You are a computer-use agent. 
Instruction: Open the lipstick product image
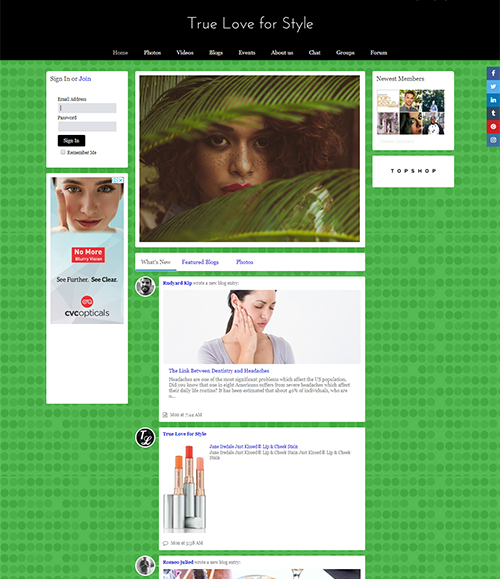[185, 488]
